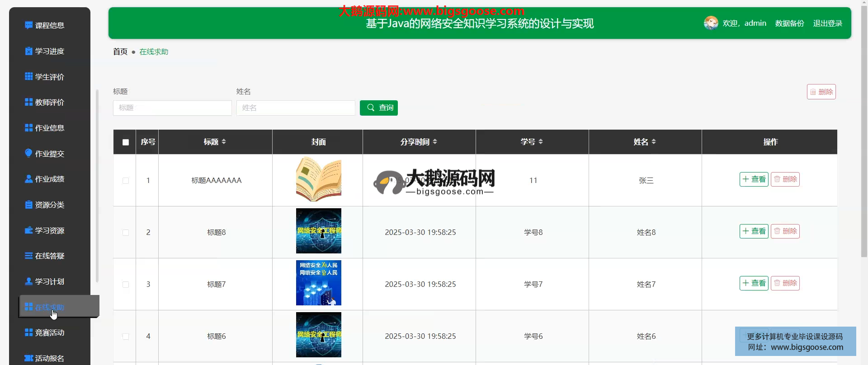Sort table by 标题 column arrows
Screen dimensions: 868x365
224,142
